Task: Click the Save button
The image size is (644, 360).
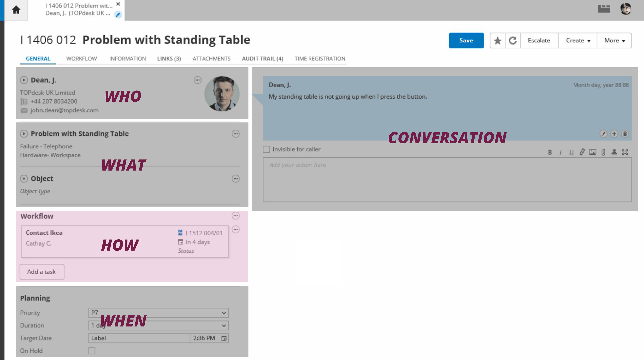Action: 466,41
